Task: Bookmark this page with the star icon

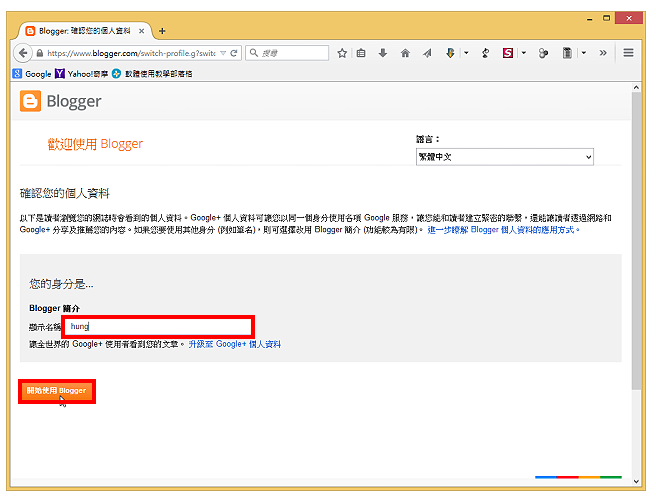Action: [x=342, y=53]
